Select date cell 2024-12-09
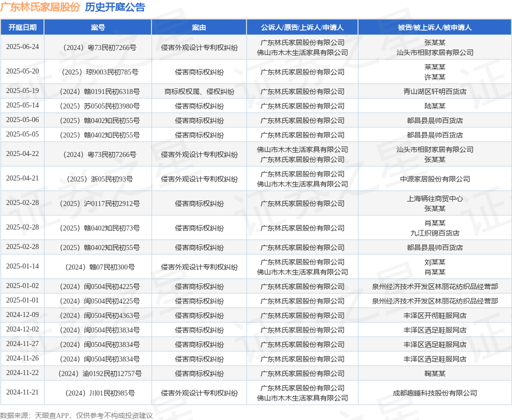The height and width of the screenshot is (420, 512). click(22, 315)
